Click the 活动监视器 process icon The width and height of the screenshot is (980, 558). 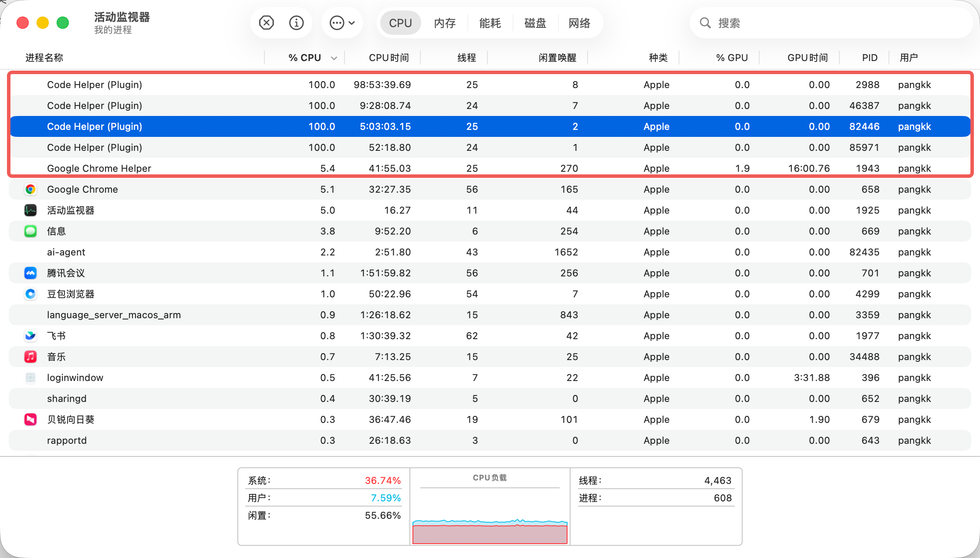(30, 210)
